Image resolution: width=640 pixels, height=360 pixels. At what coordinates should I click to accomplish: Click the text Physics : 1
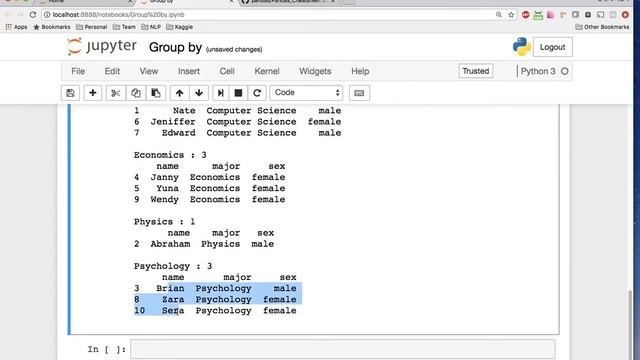pos(164,222)
